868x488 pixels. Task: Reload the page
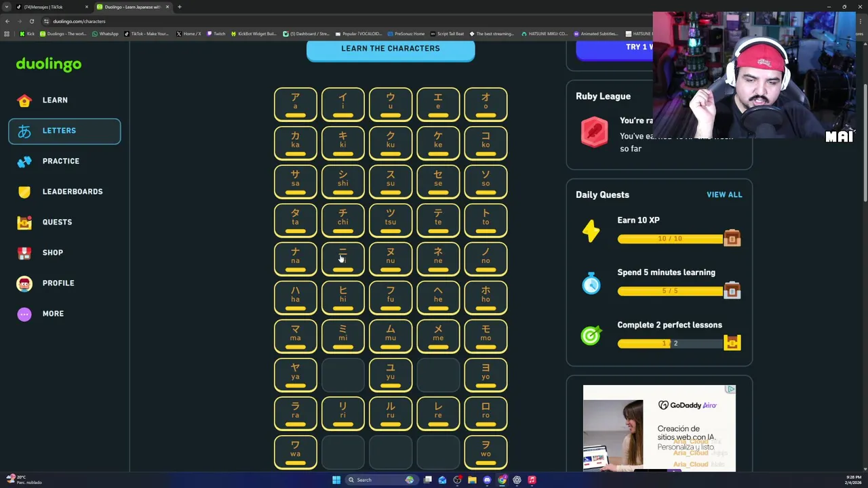[31, 21]
